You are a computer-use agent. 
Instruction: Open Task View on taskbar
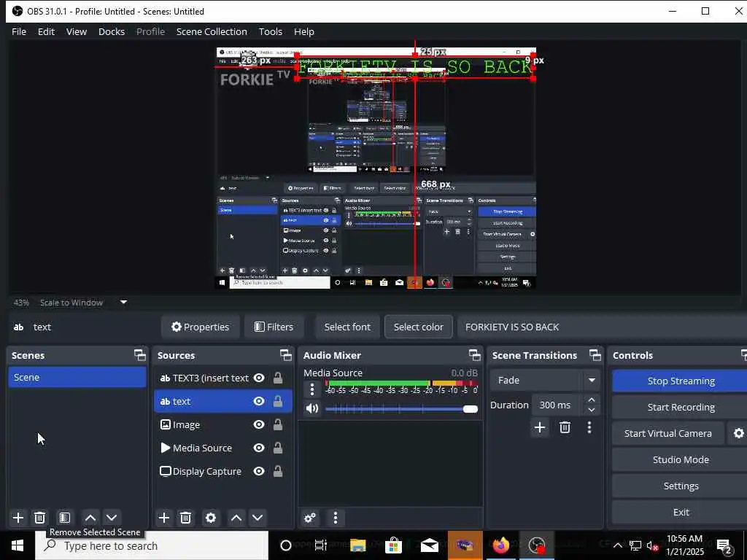(x=321, y=545)
